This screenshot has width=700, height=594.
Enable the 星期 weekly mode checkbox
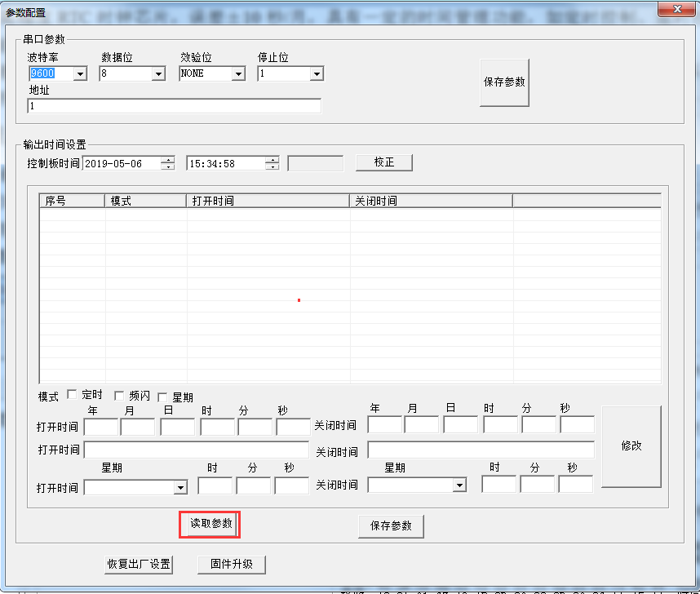coord(162,397)
